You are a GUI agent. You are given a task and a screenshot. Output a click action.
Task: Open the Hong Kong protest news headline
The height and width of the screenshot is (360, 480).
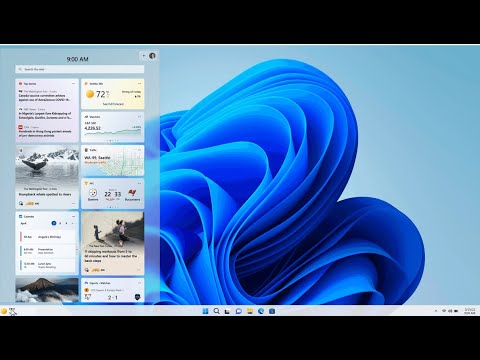(x=45, y=133)
